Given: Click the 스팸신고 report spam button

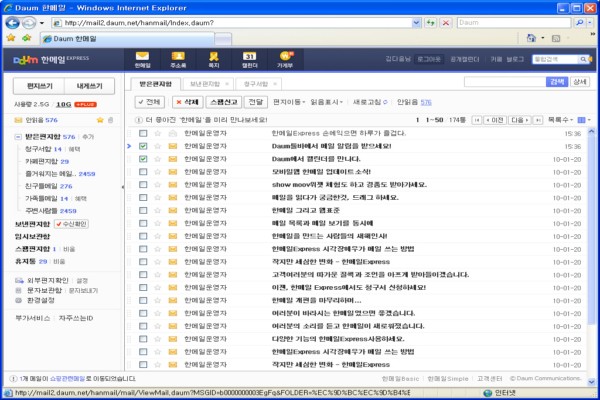Looking at the screenshot, I should pyautogui.click(x=224, y=102).
